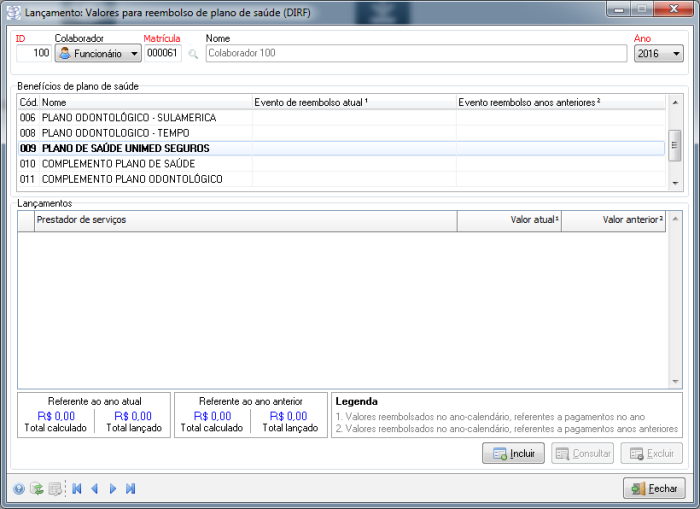
Task: Go to the next record
Action: (112, 489)
